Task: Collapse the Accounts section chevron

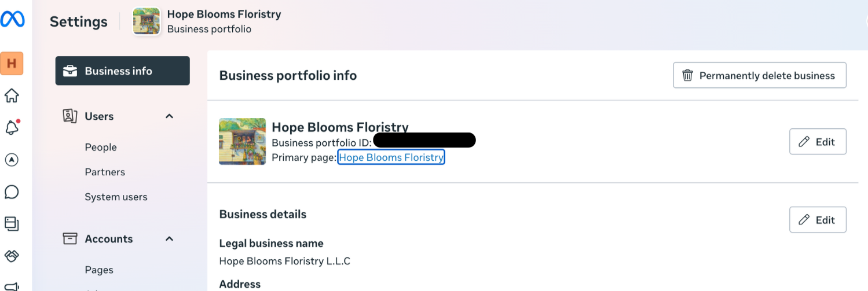Action: 169,239
